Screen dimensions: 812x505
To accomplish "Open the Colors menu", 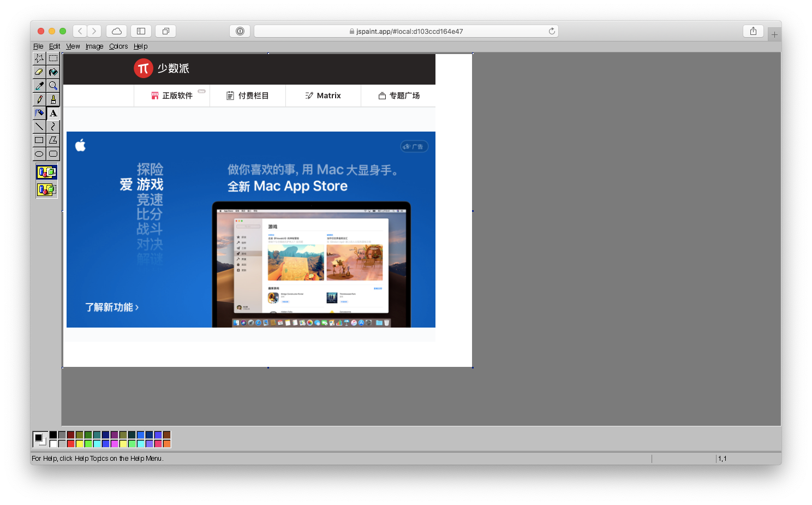I will pos(118,46).
